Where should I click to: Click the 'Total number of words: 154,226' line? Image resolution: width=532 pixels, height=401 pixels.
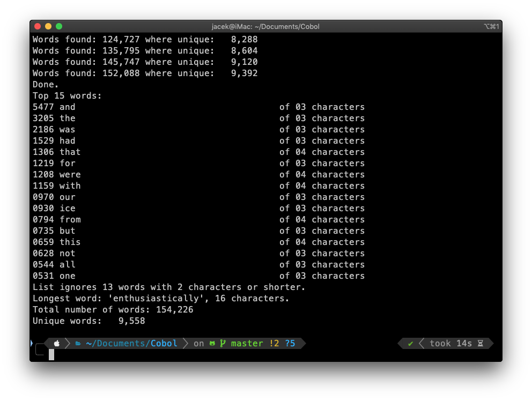coord(113,309)
